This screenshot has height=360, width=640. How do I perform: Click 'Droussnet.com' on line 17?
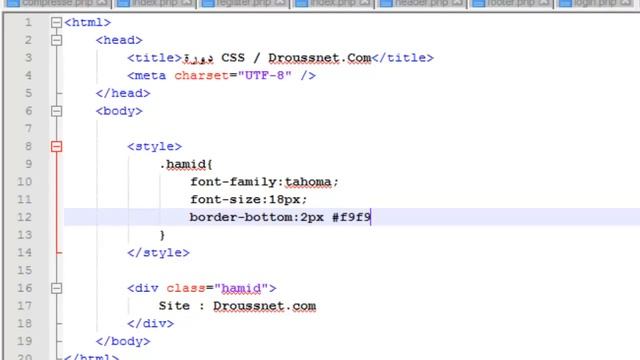(264, 306)
